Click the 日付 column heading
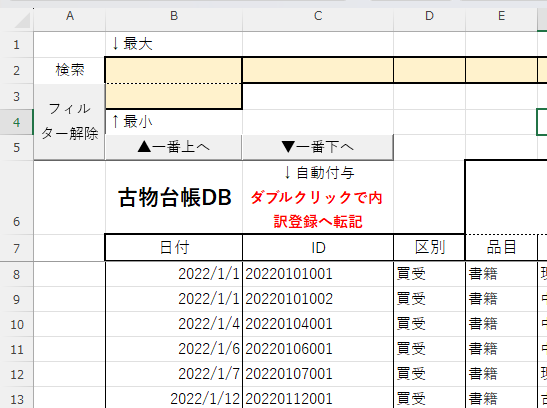Image resolution: width=547 pixels, height=408 pixels. click(x=173, y=248)
